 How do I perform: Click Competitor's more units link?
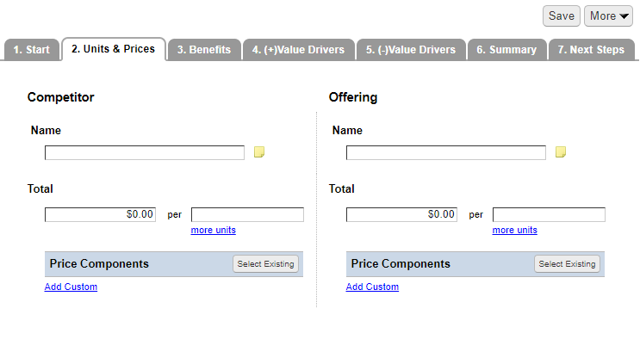tap(213, 230)
